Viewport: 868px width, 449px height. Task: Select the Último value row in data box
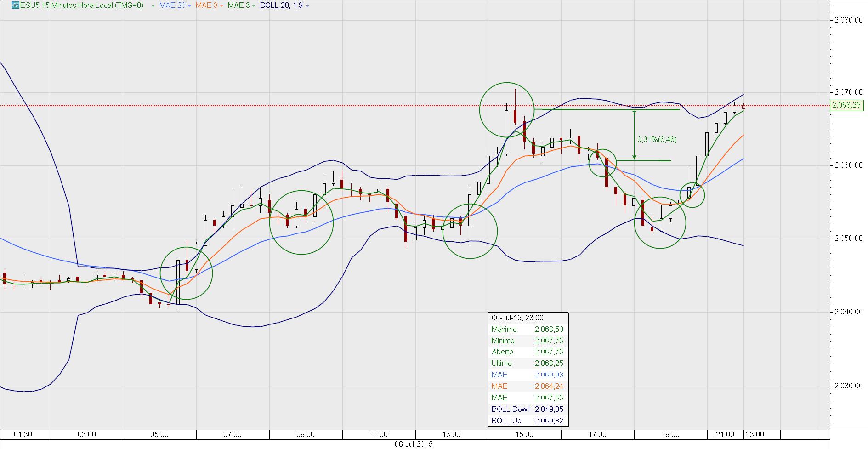528,364
